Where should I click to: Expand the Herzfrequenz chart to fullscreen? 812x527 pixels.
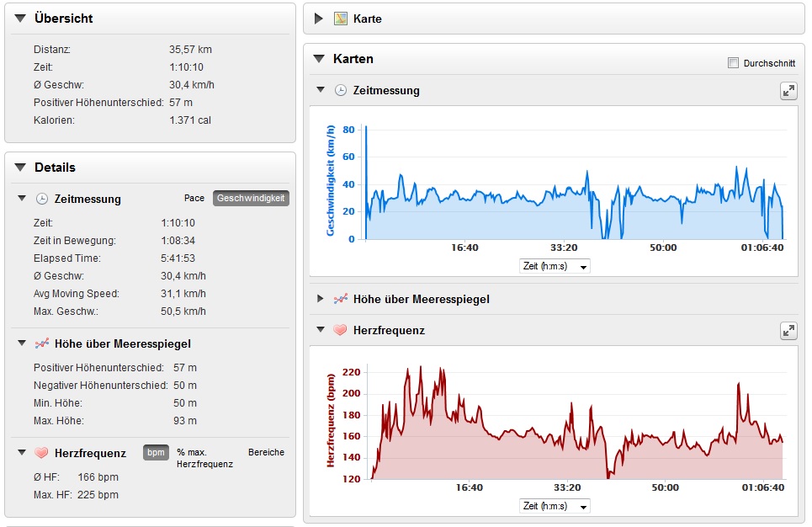pos(788,331)
